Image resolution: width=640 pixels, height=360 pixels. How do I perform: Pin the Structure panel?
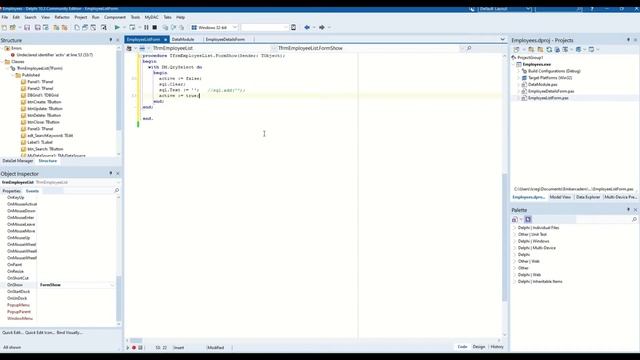111,40
